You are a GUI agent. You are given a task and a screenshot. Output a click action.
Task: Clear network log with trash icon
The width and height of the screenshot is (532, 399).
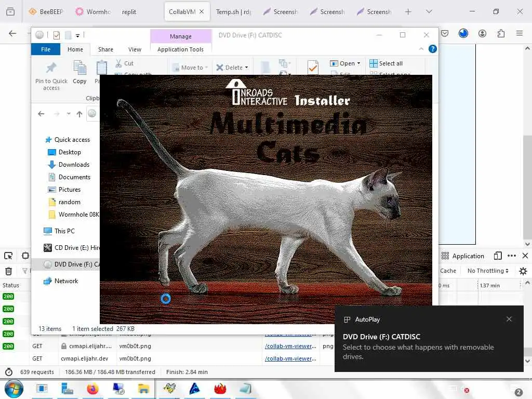pyautogui.click(x=8, y=271)
